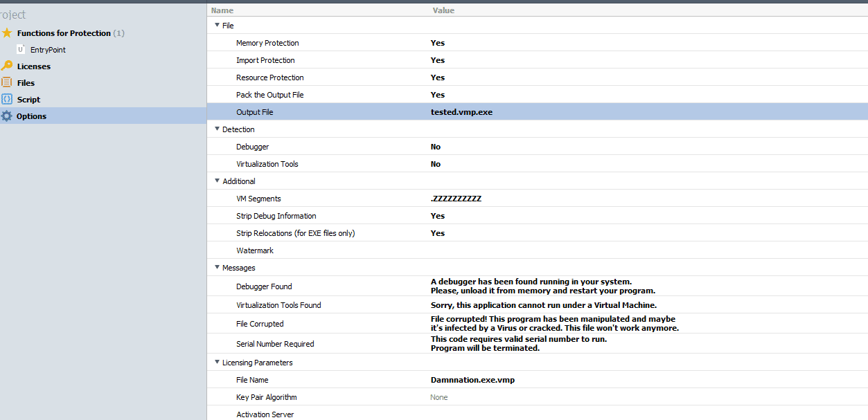
Task: Open the Licenses section
Action: coord(34,66)
